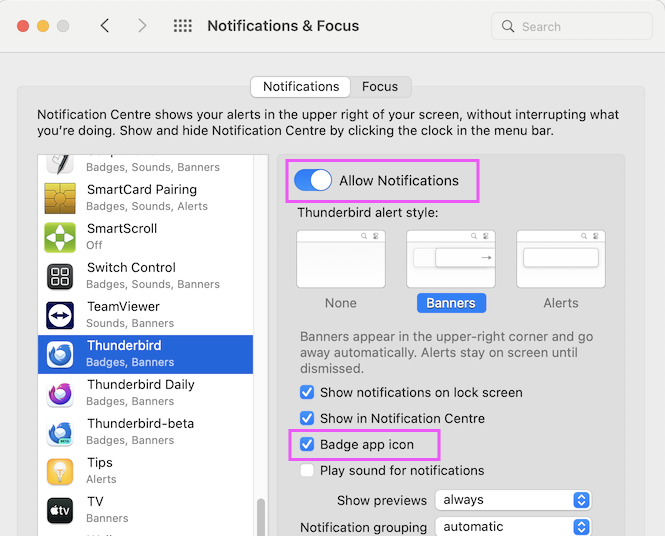Click the search magnifier icon
The height and width of the screenshot is (536, 665).
(508, 26)
